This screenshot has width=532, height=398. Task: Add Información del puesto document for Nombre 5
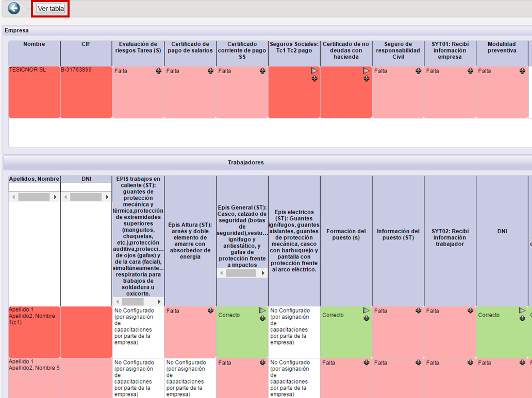coord(419,362)
